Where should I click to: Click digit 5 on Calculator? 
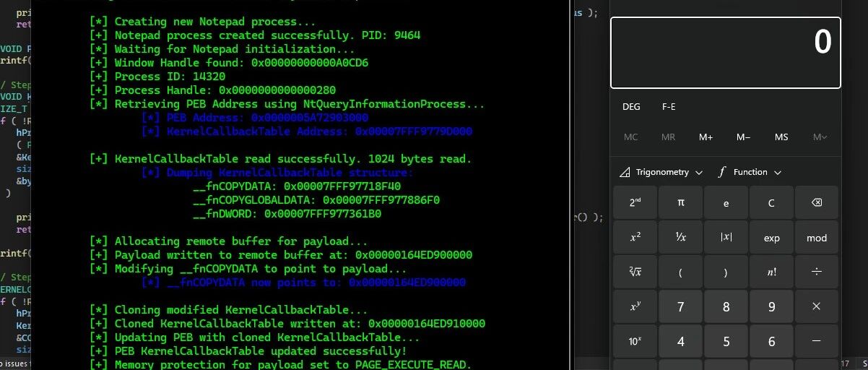click(726, 342)
